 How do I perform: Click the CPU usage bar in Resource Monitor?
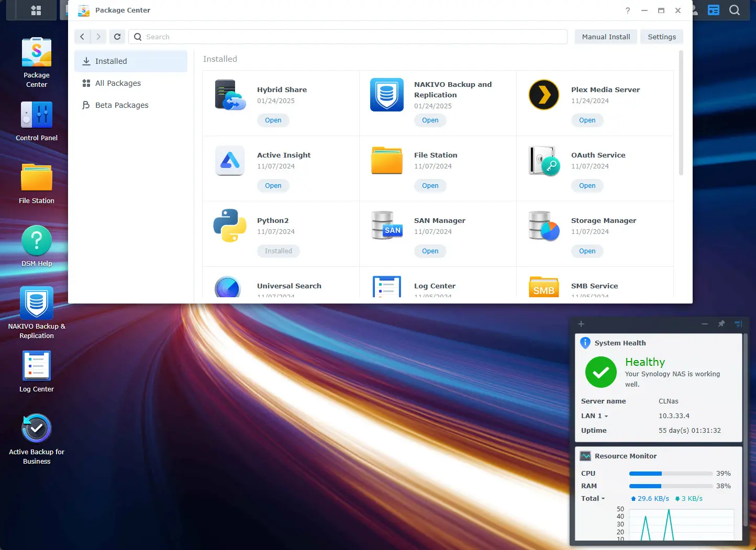coord(671,474)
